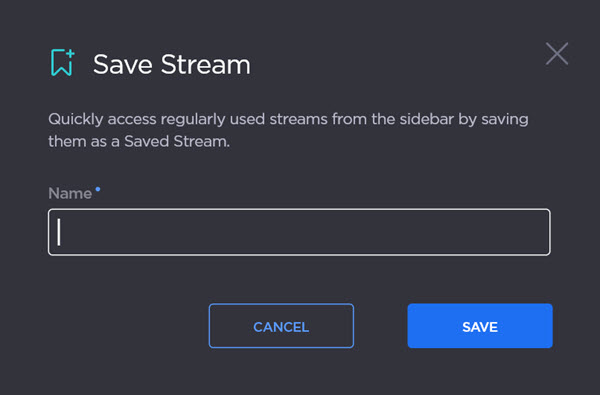600x395 pixels.
Task: Click the Save Stream dialog title
Action: (x=171, y=64)
